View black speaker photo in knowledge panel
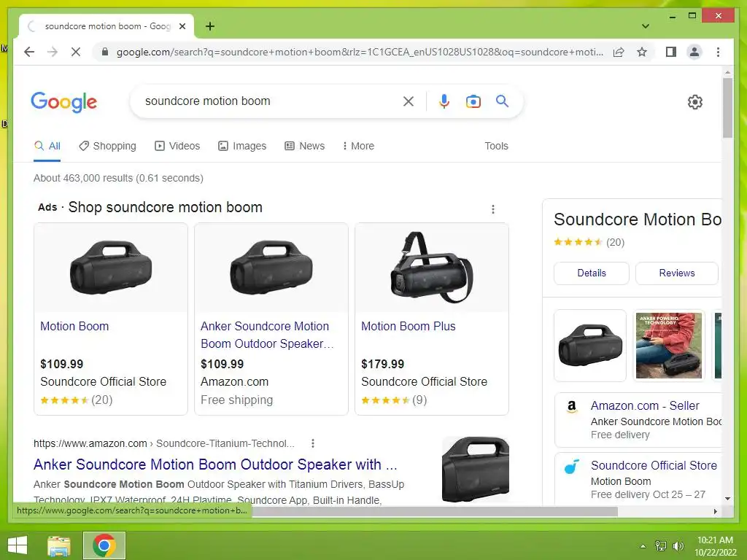The image size is (747, 560). pos(589,346)
